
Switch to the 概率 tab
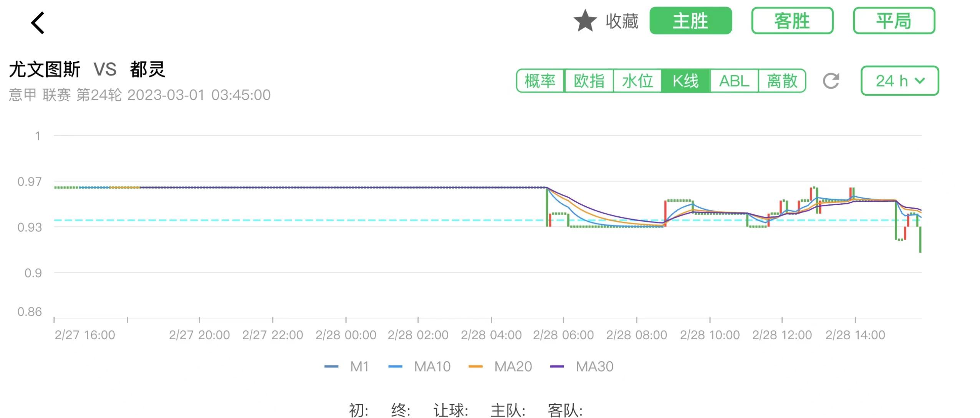[541, 81]
